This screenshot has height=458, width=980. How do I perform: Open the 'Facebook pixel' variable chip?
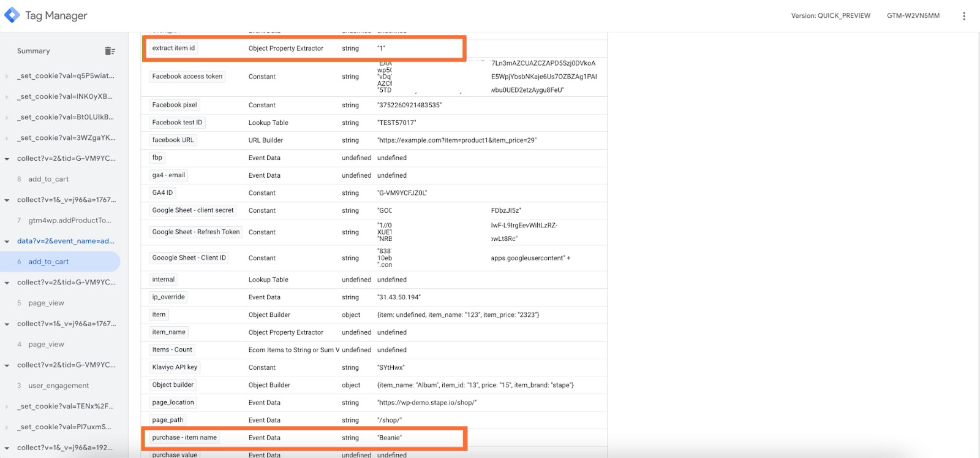(x=175, y=105)
